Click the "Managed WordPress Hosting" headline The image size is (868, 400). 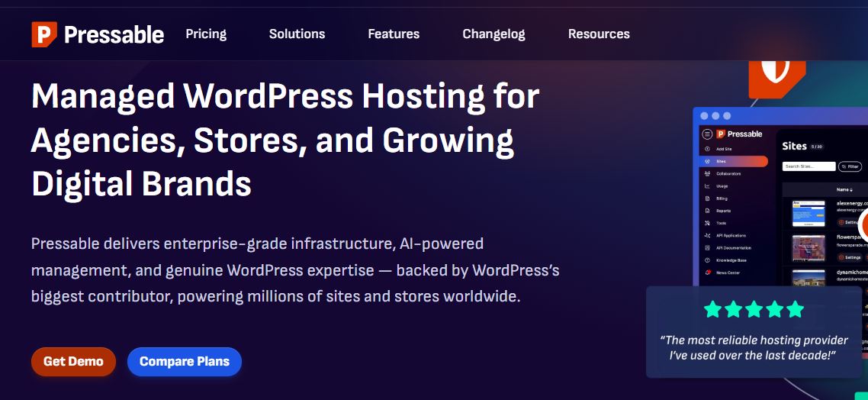click(x=285, y=140)
